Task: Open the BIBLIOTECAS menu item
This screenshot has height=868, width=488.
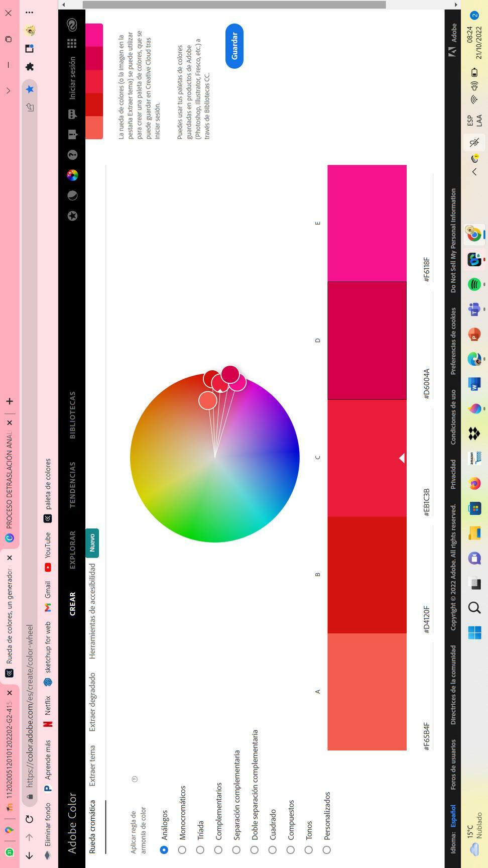Action: click(x=72, y=415)
